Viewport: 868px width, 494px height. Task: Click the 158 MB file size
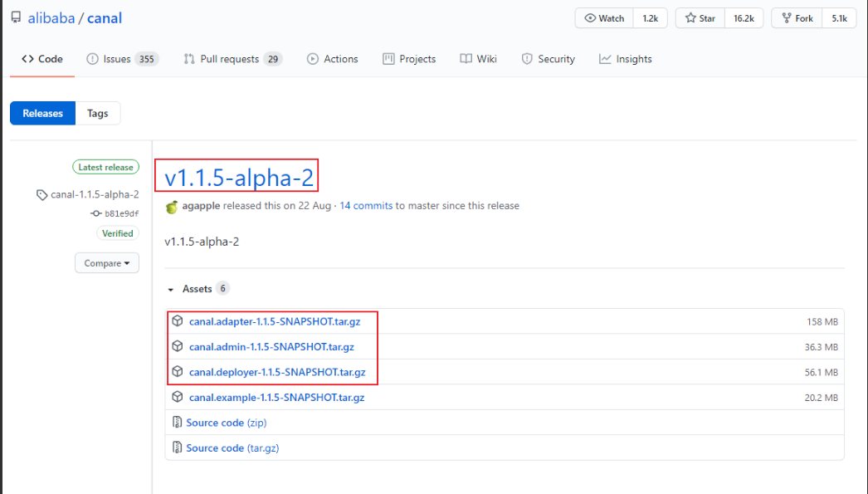click(822, 322)
